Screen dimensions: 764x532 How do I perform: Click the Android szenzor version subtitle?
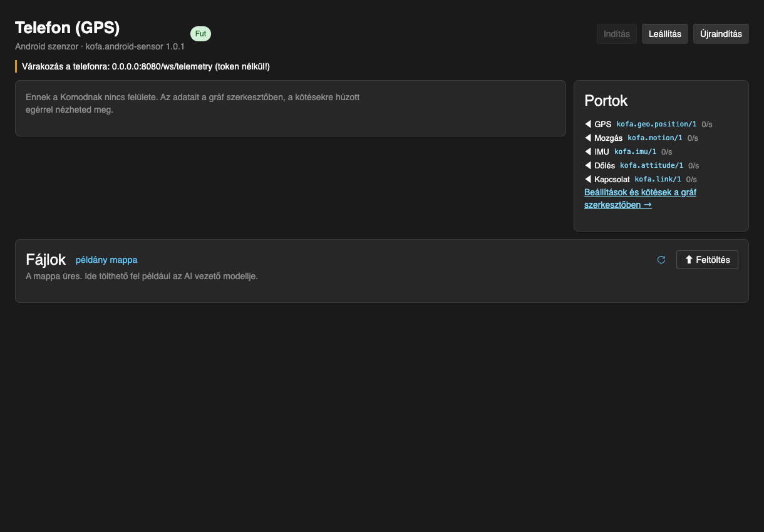[x=100, y=46]
